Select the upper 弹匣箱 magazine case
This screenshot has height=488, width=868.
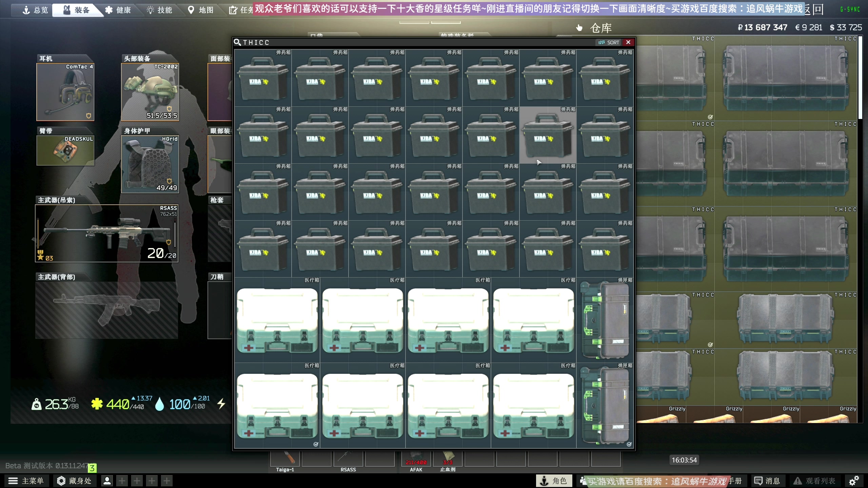(x=605, y=320)
